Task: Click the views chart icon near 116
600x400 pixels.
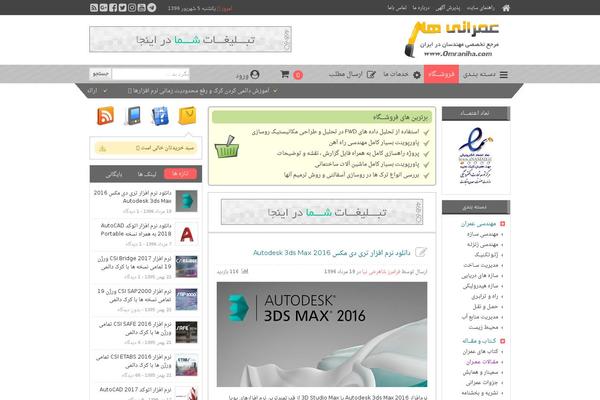Action: pyautogui.click(x=245, y=271)
